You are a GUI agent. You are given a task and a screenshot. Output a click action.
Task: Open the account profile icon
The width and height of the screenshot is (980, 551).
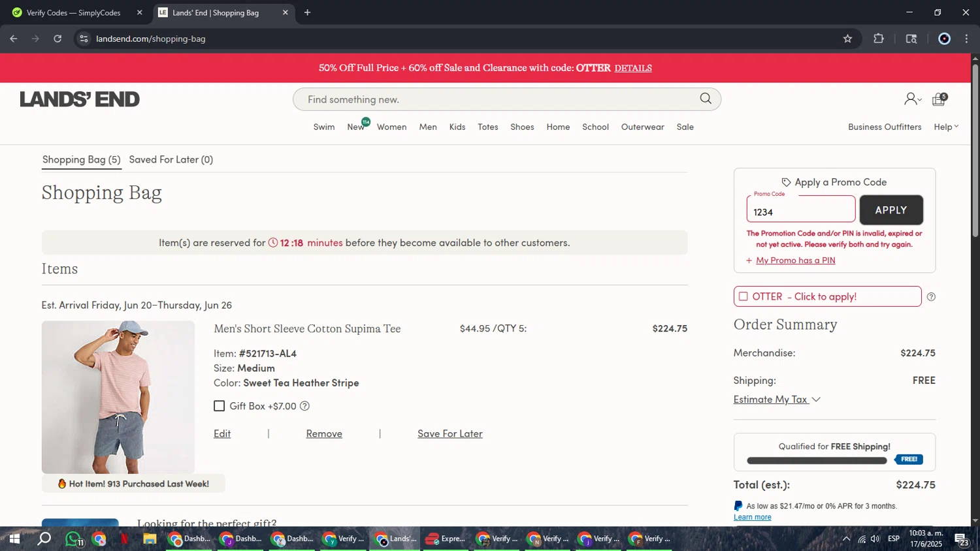click(x=912, y=99)
